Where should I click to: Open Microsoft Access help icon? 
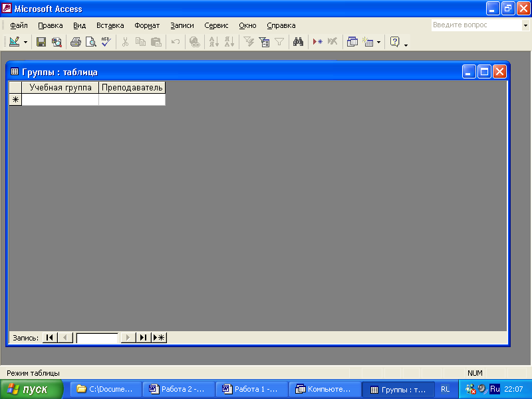pos(394,42)
